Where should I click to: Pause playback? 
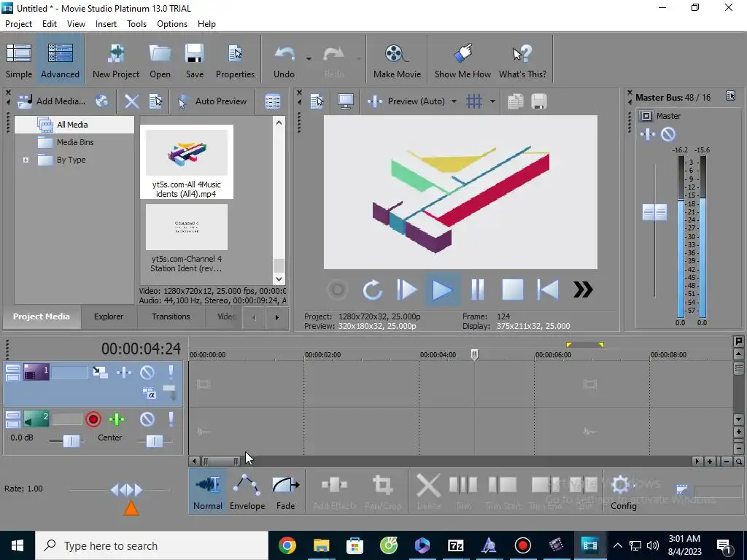pos(477,289)
